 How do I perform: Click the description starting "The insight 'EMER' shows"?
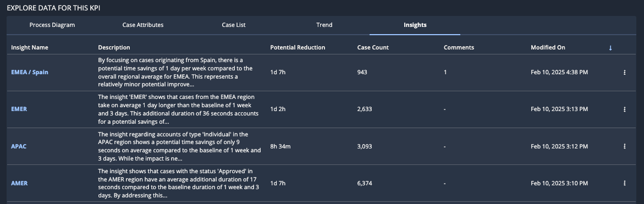(178, 109)
